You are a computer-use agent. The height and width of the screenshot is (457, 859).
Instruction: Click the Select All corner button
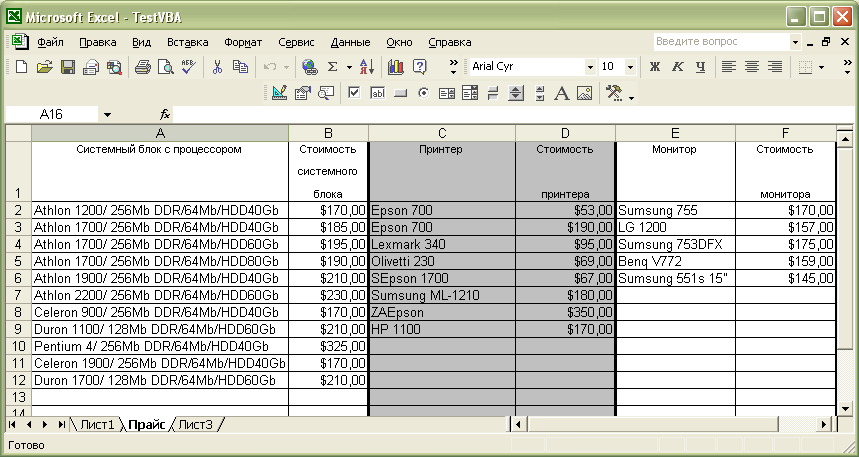click(x=18, y=133)
